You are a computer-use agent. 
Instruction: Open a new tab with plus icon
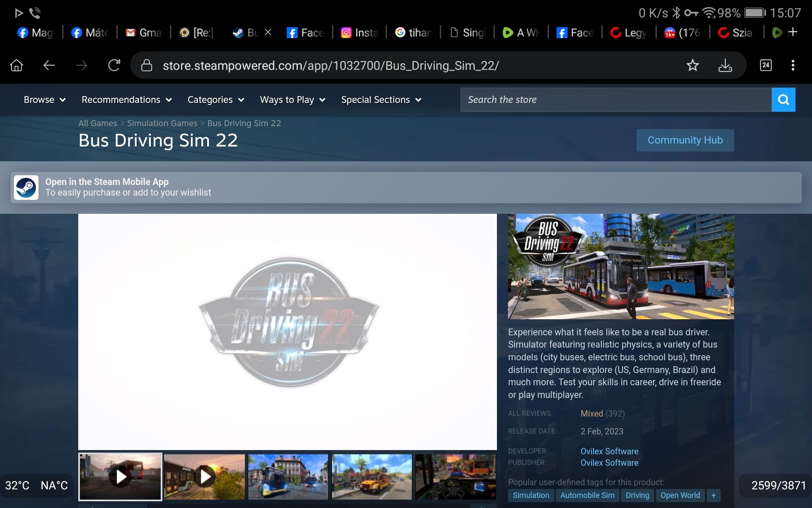click(x=793, y=32)
